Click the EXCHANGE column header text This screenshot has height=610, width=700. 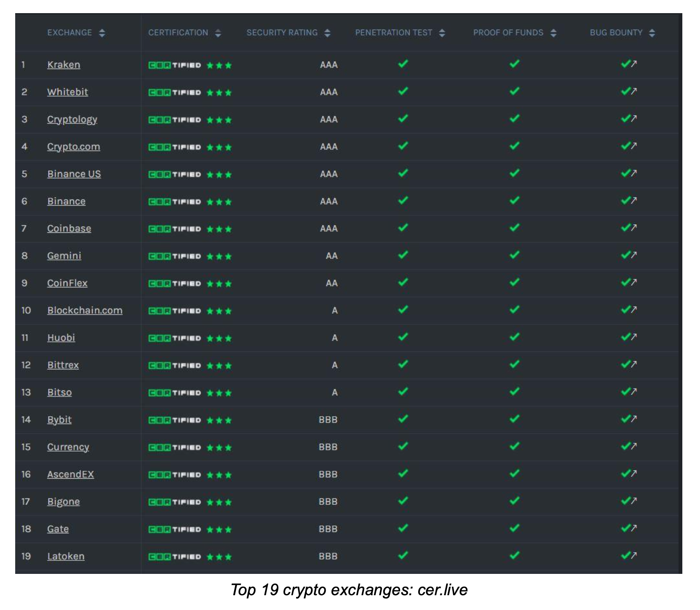[x=69, y=33]
